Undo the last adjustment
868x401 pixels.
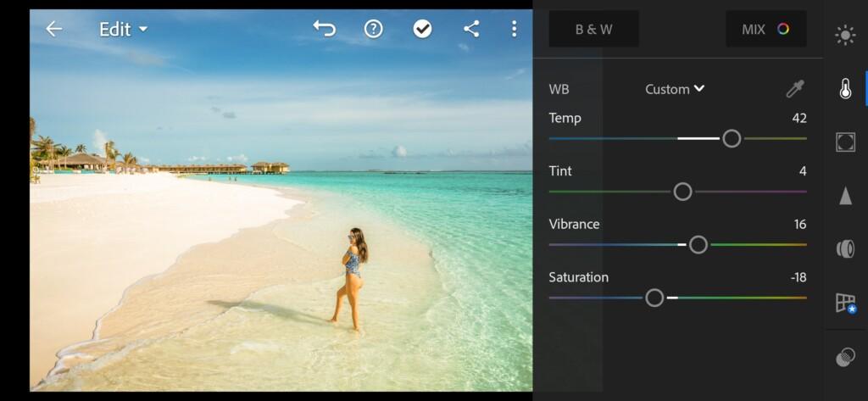(324, 29)
